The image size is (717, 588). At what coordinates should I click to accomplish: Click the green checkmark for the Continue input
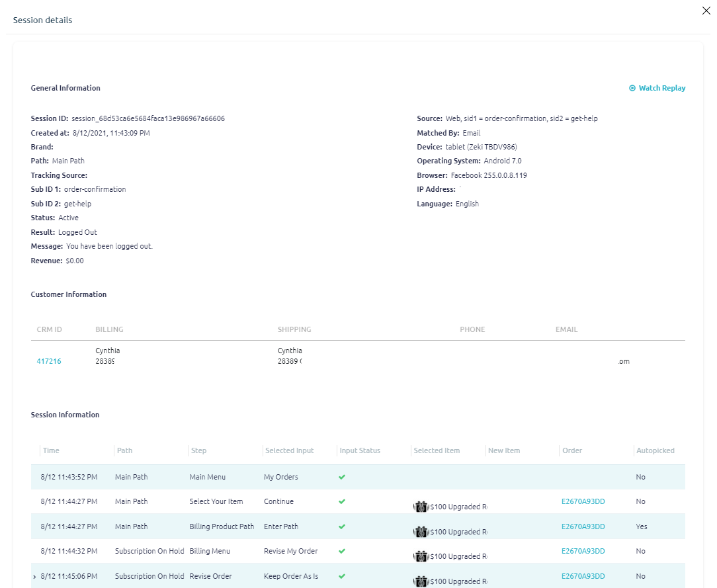coord(342,501)
